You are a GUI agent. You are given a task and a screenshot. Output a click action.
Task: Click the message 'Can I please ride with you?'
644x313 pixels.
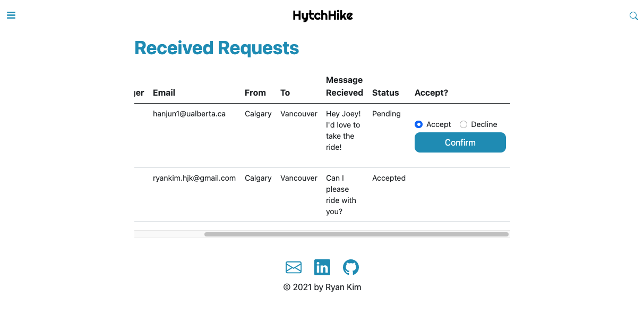(x=341, y=194)
